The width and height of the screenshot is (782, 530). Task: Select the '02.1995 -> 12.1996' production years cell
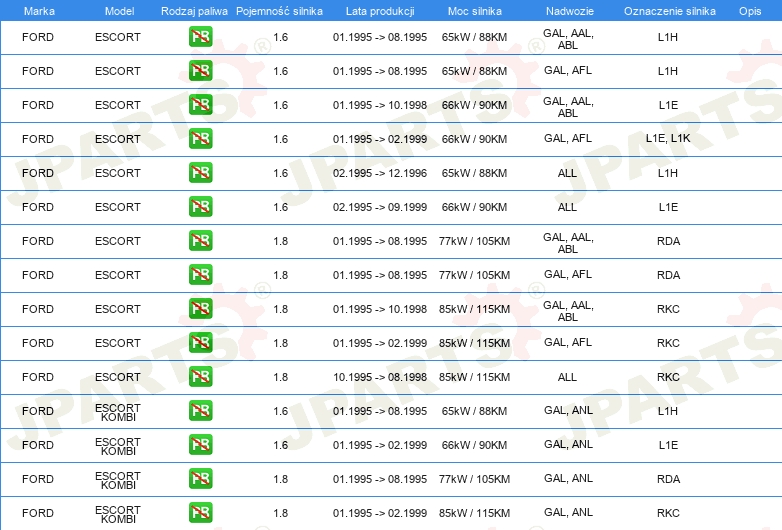(380, 173)
